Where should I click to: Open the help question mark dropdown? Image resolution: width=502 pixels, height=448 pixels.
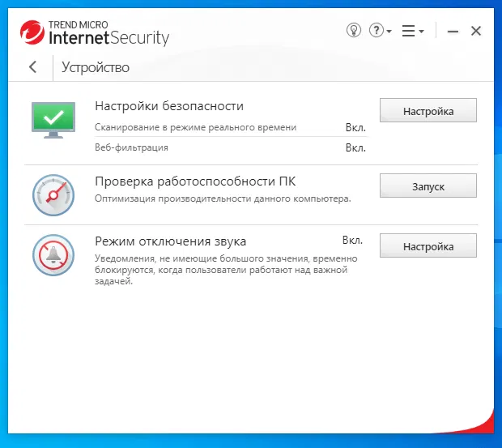(379, 31)
